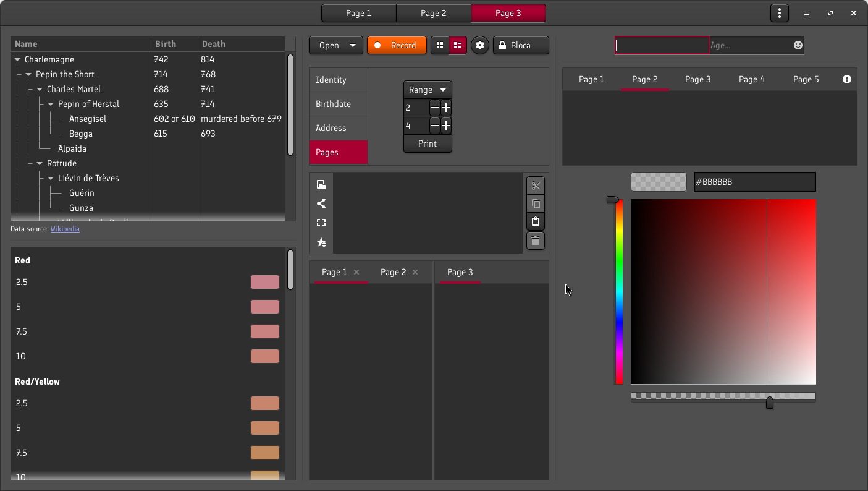This screenshot has width=868, height=491.
Task: Click the current color preview swatch
Action: click(659, 182)
